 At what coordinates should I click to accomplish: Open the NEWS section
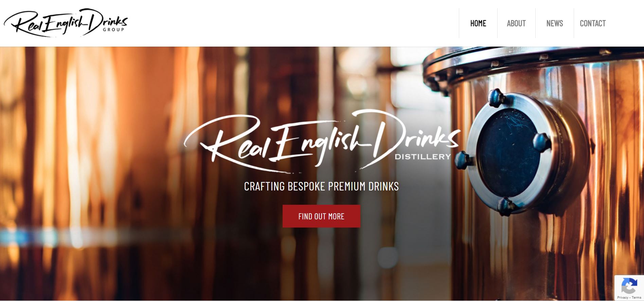[x=555, y=23]
